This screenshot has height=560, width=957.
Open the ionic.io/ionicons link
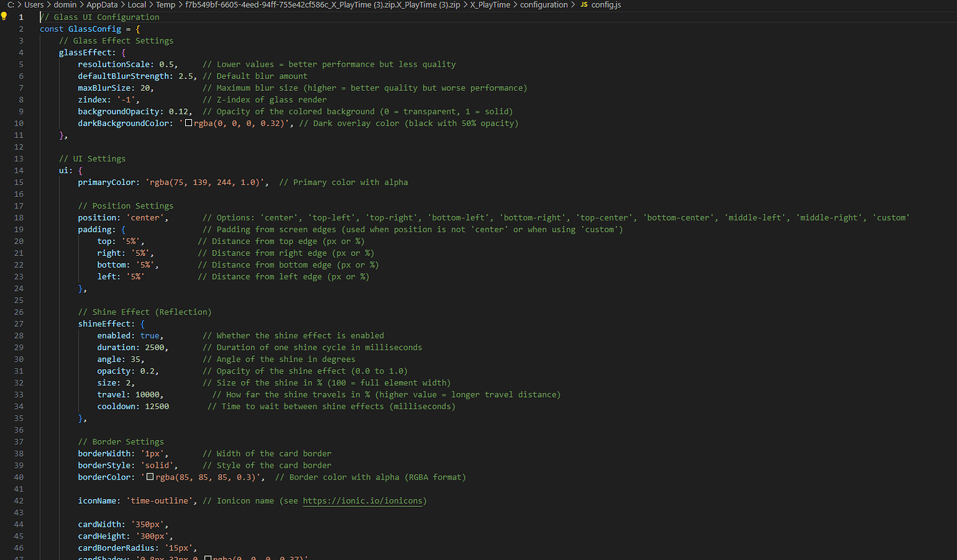click(364, 501)
